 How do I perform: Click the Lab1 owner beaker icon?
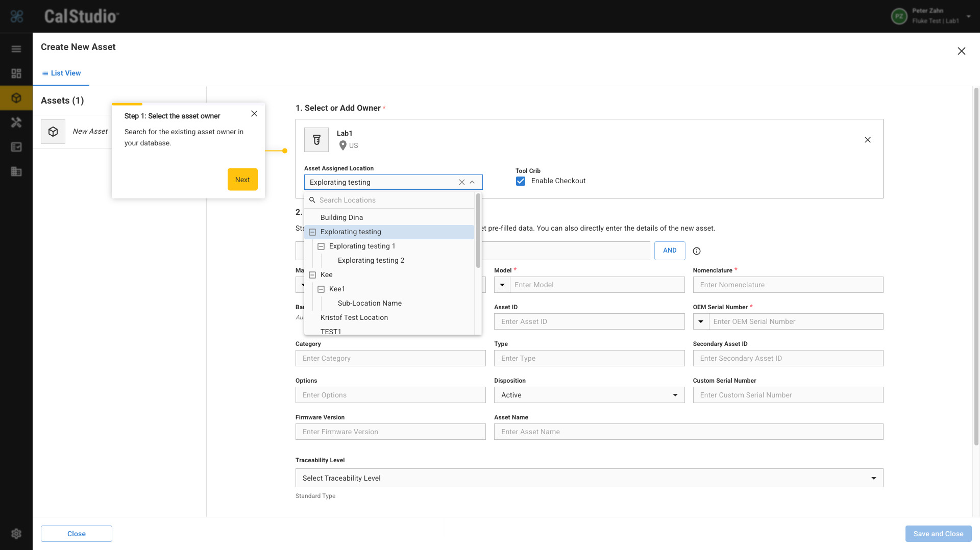click(316, 140)
